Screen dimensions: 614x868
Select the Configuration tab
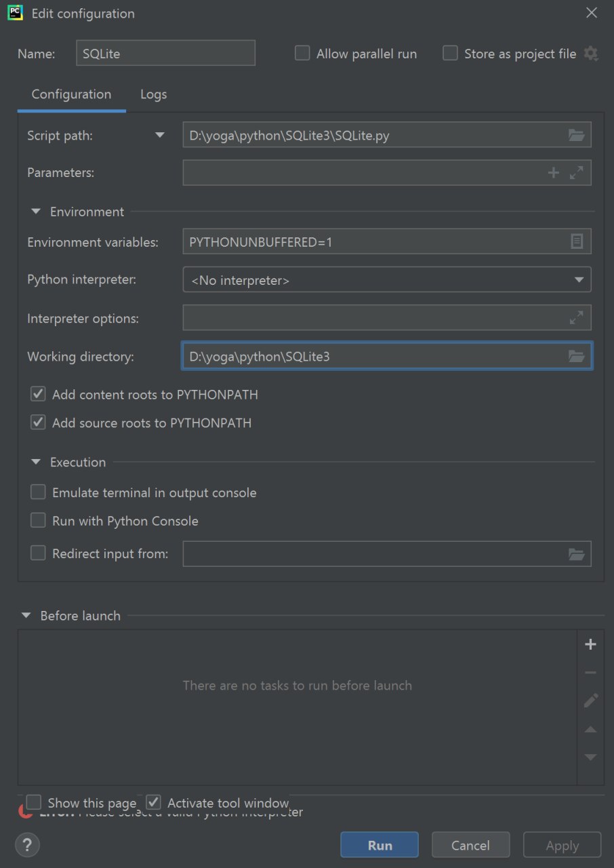pyautogui.click(x=71, y=94)
